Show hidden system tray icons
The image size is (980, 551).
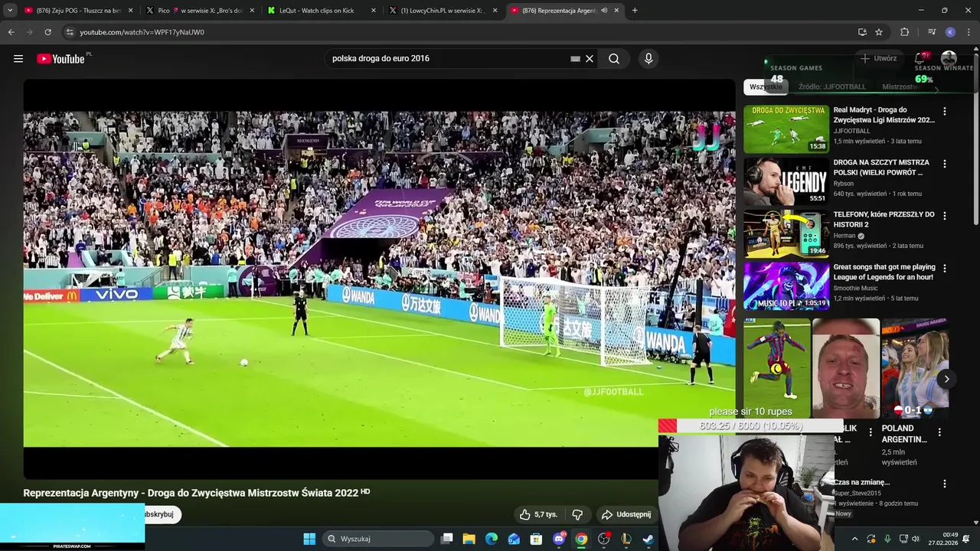pos(854,539)
